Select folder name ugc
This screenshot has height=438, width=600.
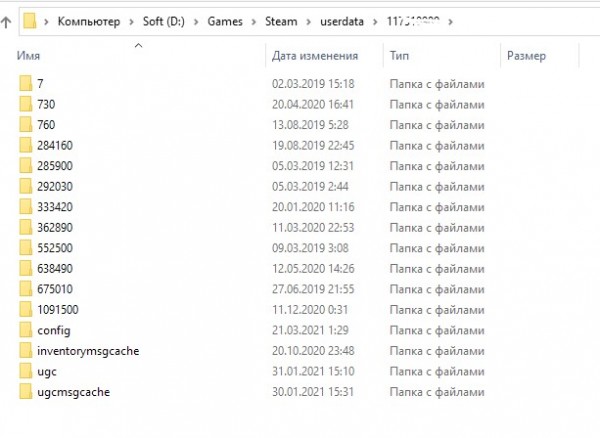(x=47, y=372)
